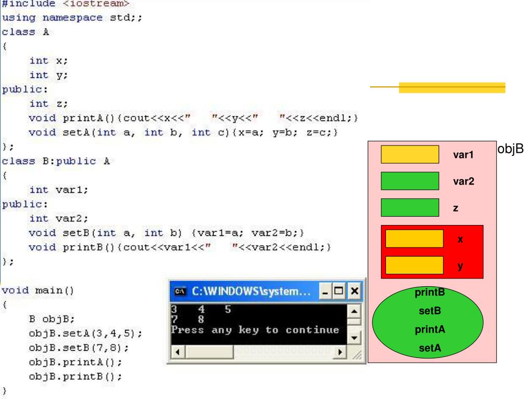The height and width of the screenshot is (399, 532).
Task: Click the console title bar text
Action: coord(251,291)
